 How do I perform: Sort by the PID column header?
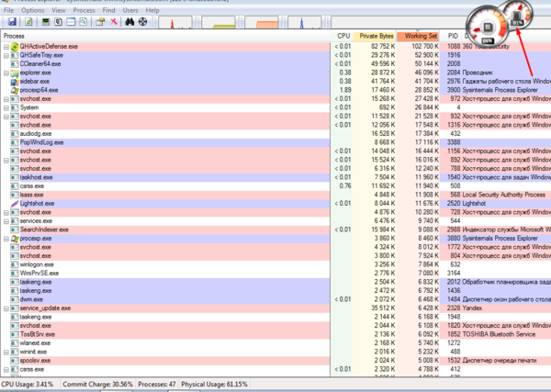(x=451, y=36)
